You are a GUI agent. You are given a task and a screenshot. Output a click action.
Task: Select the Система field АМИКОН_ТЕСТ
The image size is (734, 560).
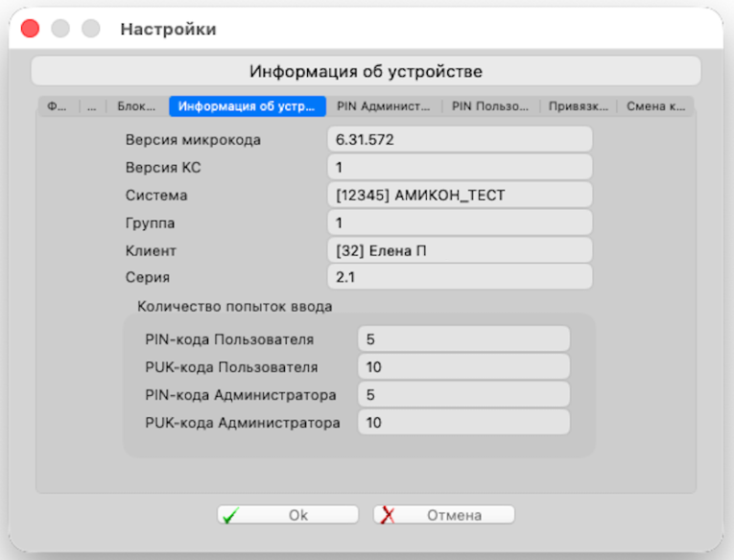coord(460,195)
